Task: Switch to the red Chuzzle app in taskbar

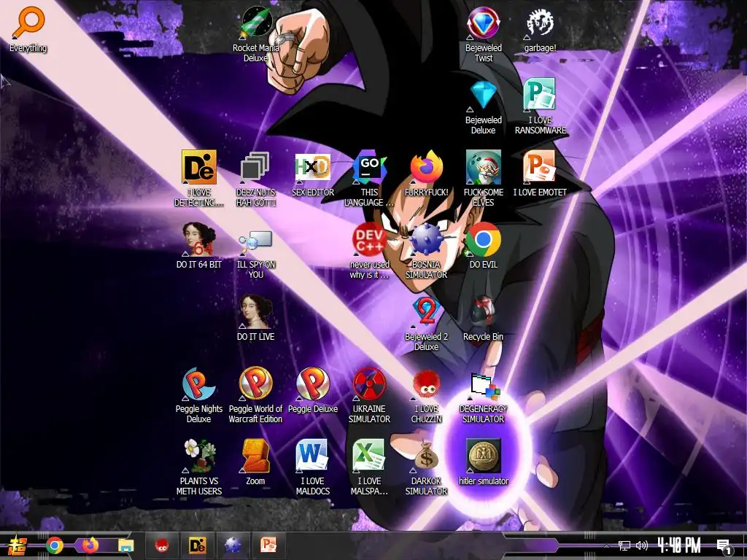Action: tap(162, 545)
